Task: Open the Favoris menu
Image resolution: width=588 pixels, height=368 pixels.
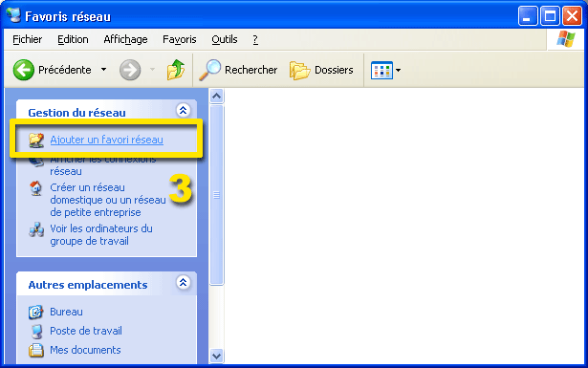Action: point(179,39)
